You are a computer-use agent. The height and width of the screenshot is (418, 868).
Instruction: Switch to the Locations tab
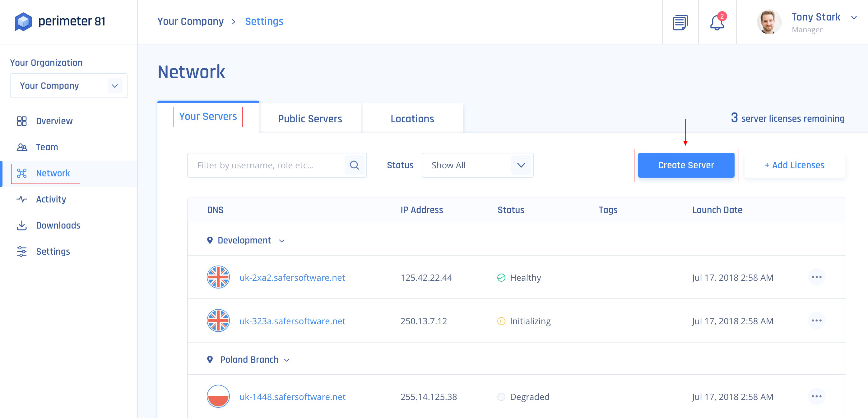pyautogui.click(x=412, y=119)
